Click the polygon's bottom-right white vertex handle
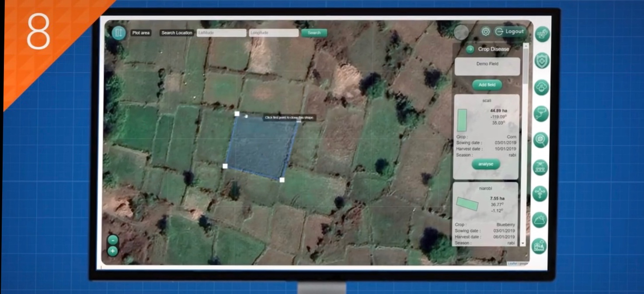 (282, 180)
